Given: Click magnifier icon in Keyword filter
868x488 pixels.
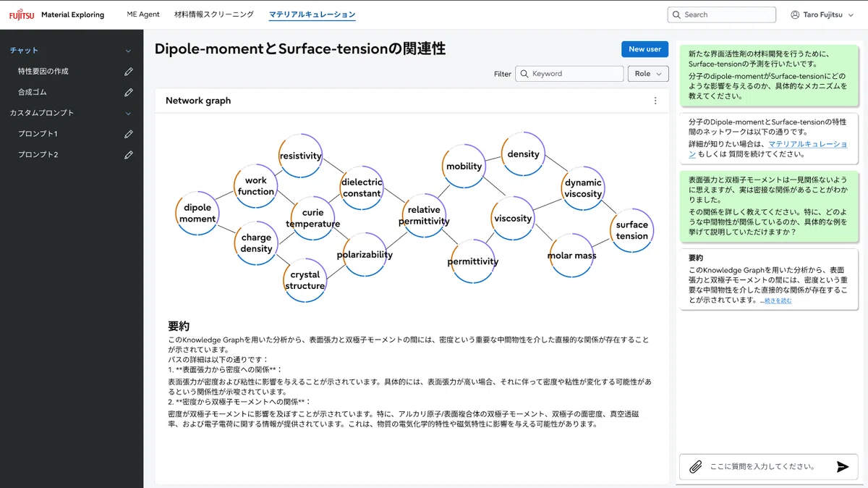Looking at the screenshot, I should pos(524,74).
